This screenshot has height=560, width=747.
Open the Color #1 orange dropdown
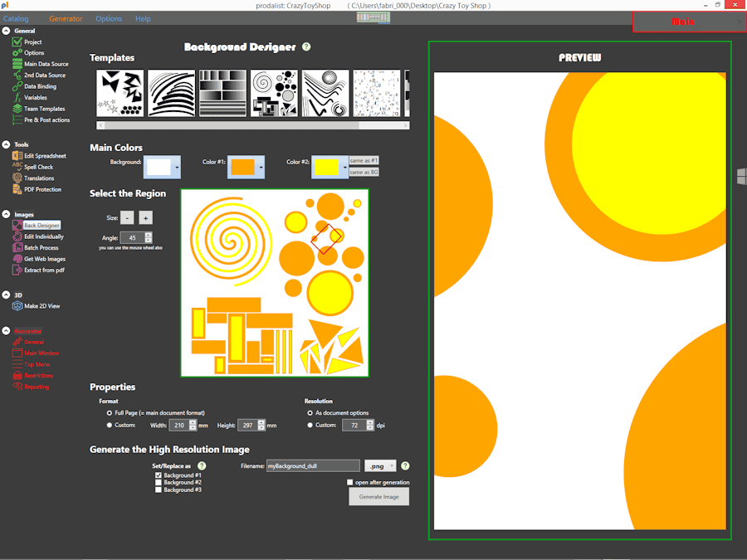261,167
